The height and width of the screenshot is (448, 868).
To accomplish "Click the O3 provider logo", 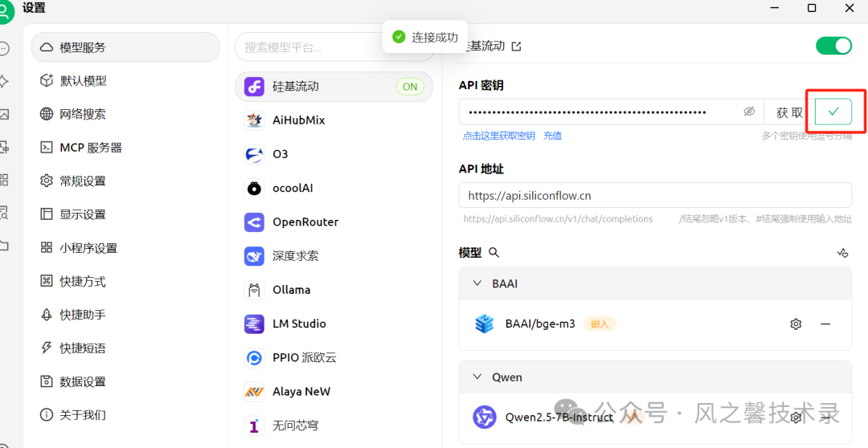I will click(254, 154).
